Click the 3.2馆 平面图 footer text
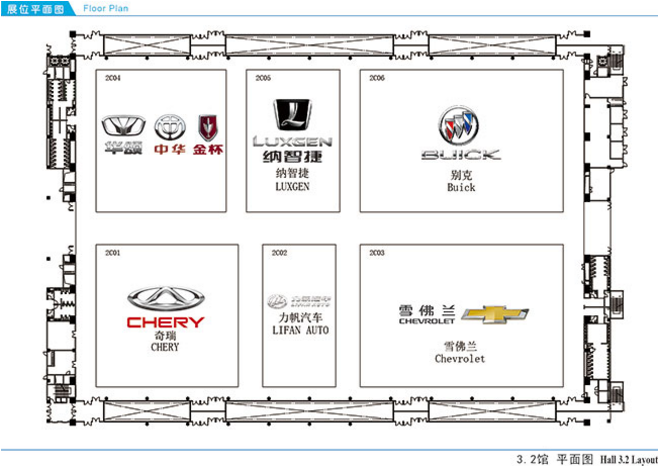The width and height of the screenshot is (661, 466). click(x=554, y=459)
